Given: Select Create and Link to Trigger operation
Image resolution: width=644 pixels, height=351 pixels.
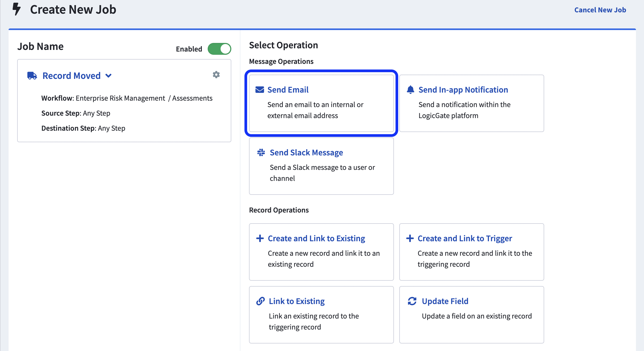Looking at the screenshot, I should pos(465,238).
